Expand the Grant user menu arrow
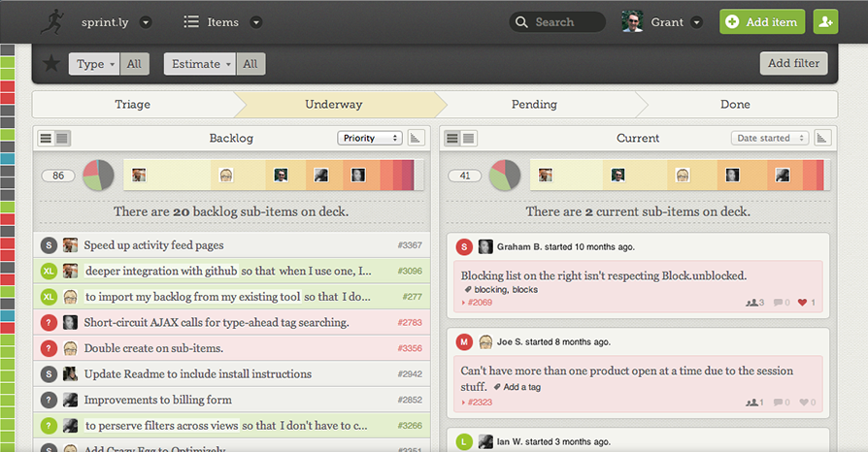 coord(697,22)
